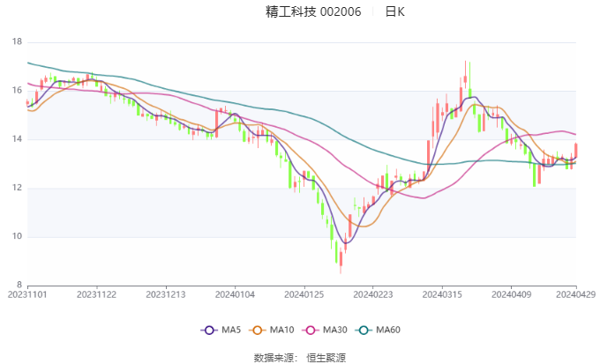Click the 16 price axis label

[18, 90]
